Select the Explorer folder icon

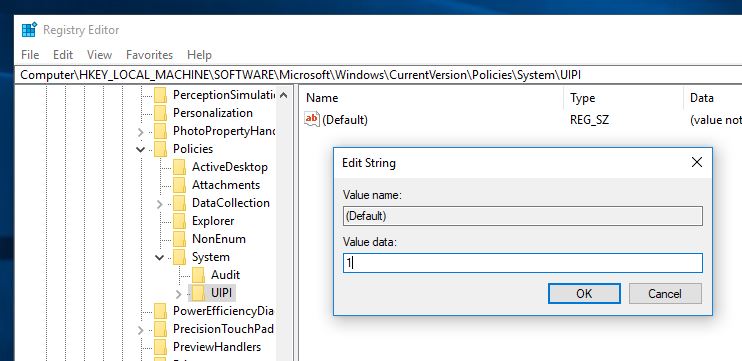180,221
